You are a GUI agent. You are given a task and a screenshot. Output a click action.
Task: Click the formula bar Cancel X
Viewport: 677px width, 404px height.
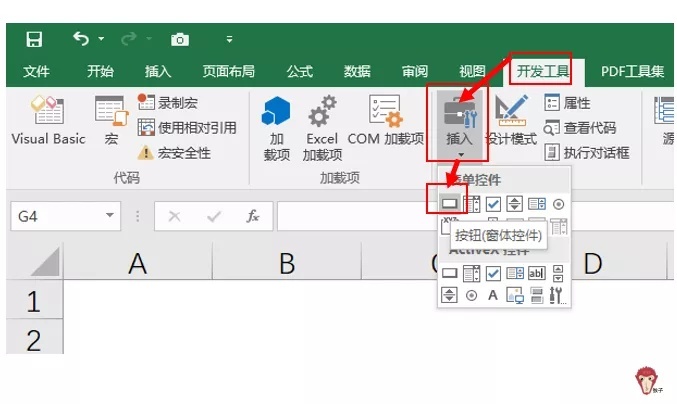174,216
